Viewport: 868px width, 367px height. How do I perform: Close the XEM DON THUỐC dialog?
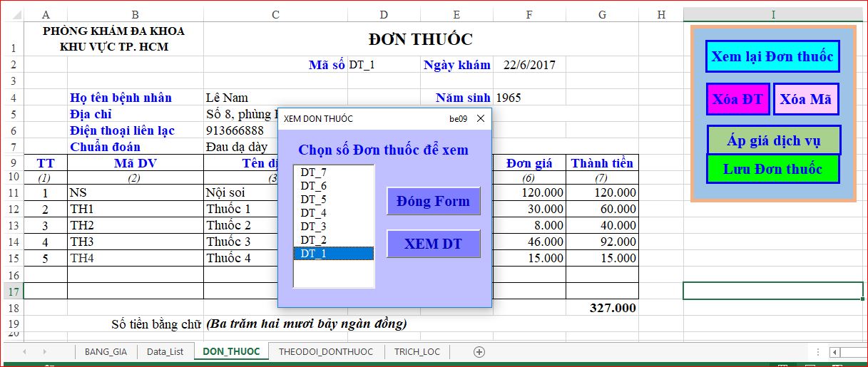pyautogui.click(x=480, y=118)
